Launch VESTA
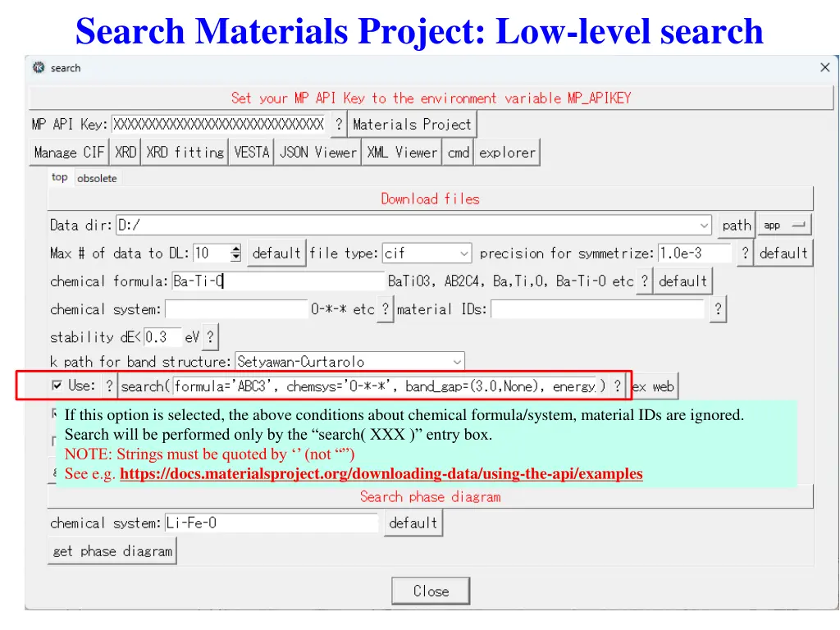This screenshot has width=840, height=630. [x=251, y=152]
